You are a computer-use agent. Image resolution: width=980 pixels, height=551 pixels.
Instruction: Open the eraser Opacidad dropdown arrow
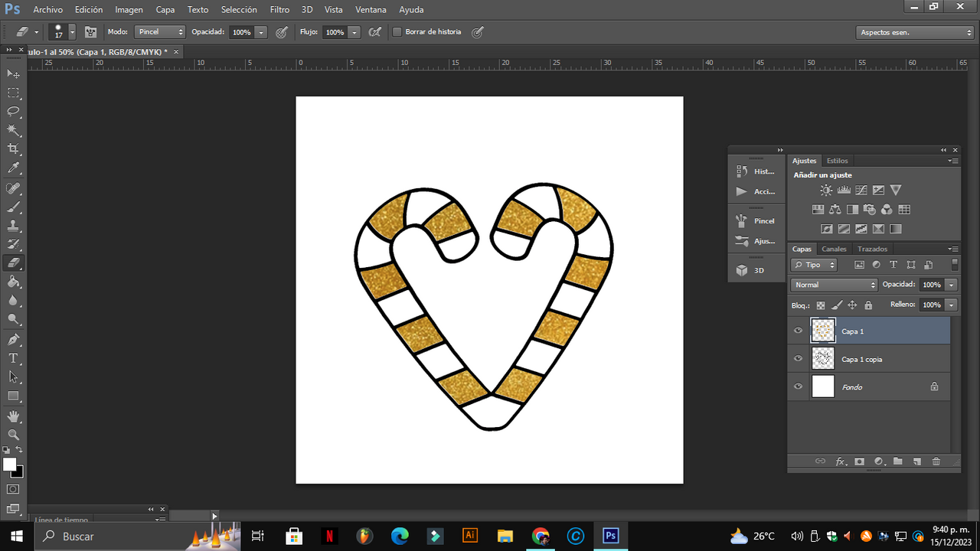[261, 32]
